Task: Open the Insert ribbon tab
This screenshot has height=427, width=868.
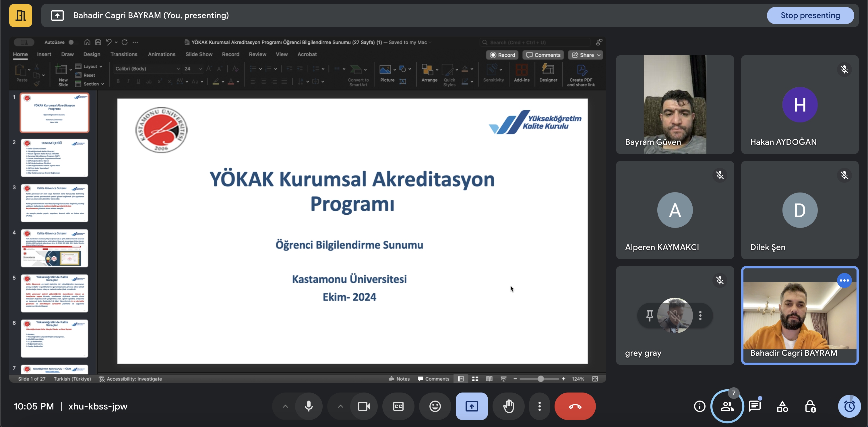Action: (x=44, y=54)
